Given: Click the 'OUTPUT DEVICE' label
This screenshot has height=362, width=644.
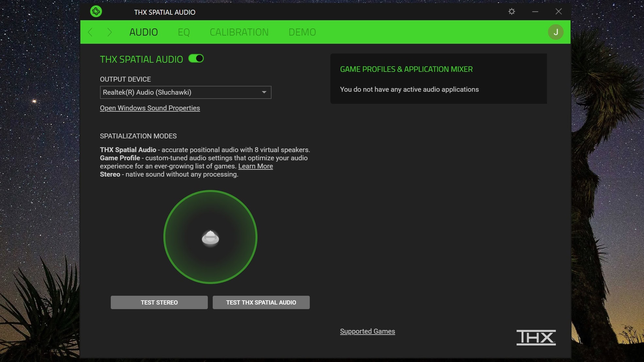Looking at the screenshot, I should (x=125, y=79).
